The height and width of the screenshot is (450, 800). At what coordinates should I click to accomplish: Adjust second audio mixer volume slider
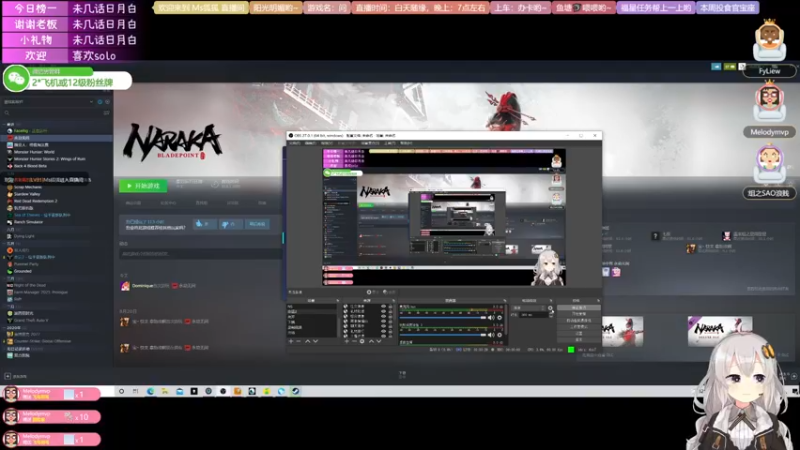[x=442, y=335]
